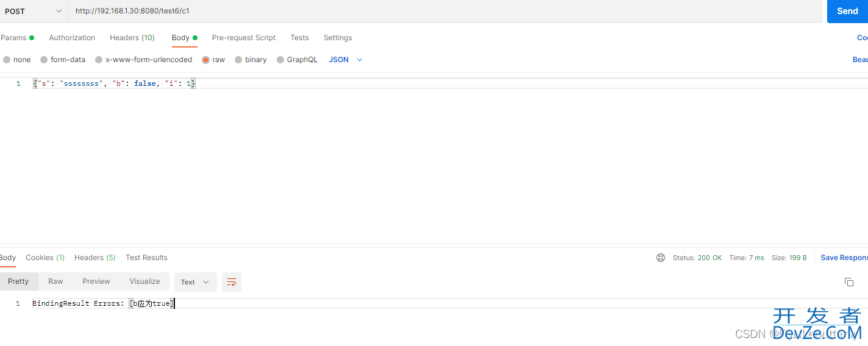Viewport: 868px width, 346px height.
Task: Switch to the request Body tab
Action: [185, 38]
